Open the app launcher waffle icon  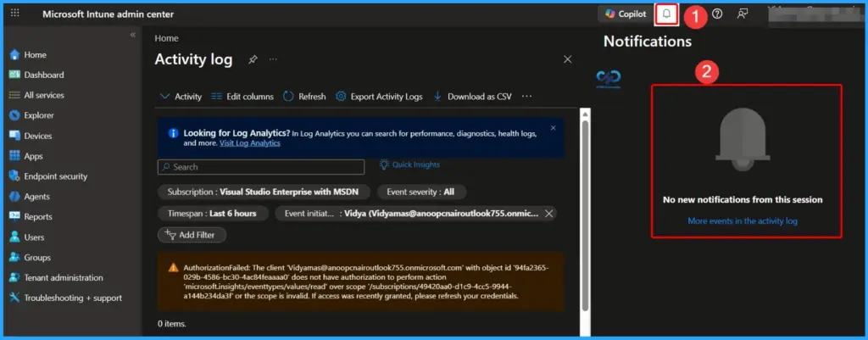pyautogui.click(x=15, y=14)
